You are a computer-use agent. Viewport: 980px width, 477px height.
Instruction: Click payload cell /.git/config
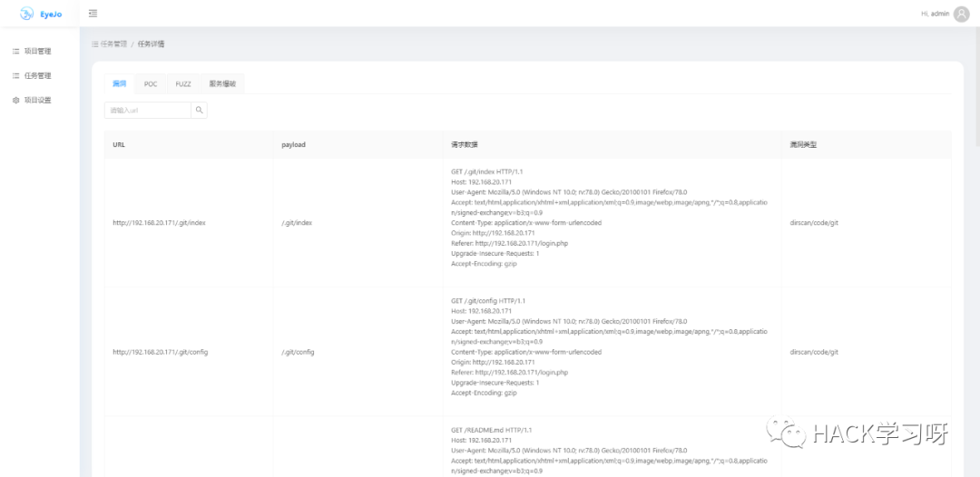(299, 352)
